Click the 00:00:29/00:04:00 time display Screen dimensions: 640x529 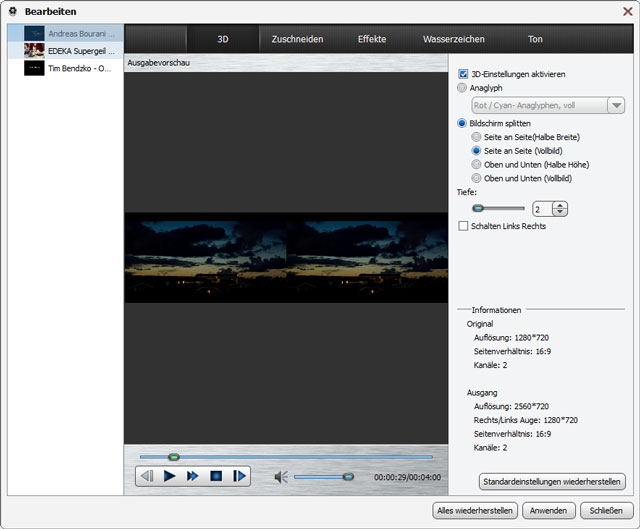(407, 477)
